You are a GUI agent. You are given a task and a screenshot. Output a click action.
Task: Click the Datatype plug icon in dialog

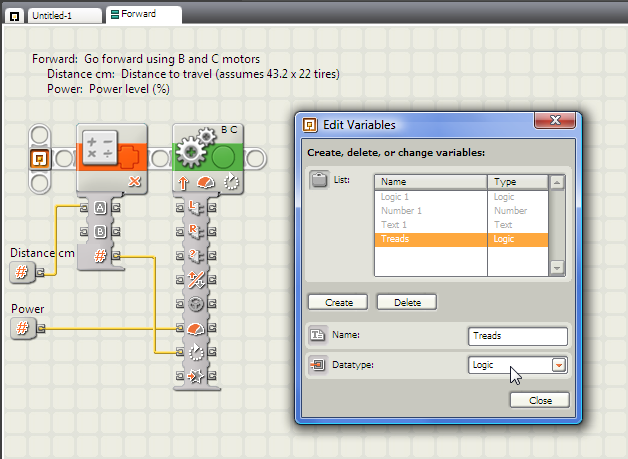pyautogui.click(x=318, y=364)
